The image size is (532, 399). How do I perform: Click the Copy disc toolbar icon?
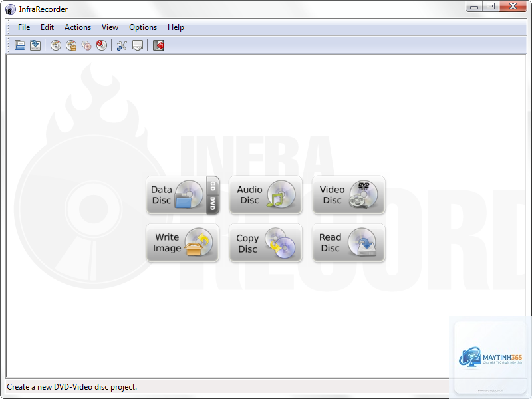[86, 45]
